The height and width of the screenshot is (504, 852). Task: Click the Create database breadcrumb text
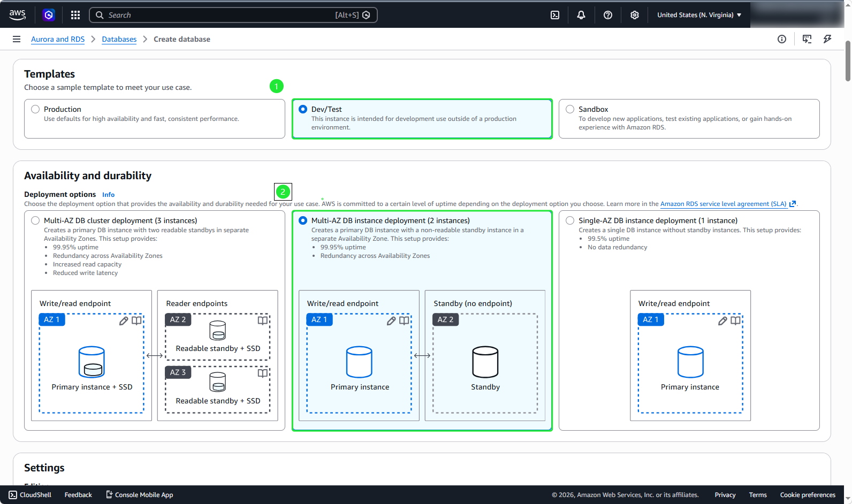[x=182, y=39]
